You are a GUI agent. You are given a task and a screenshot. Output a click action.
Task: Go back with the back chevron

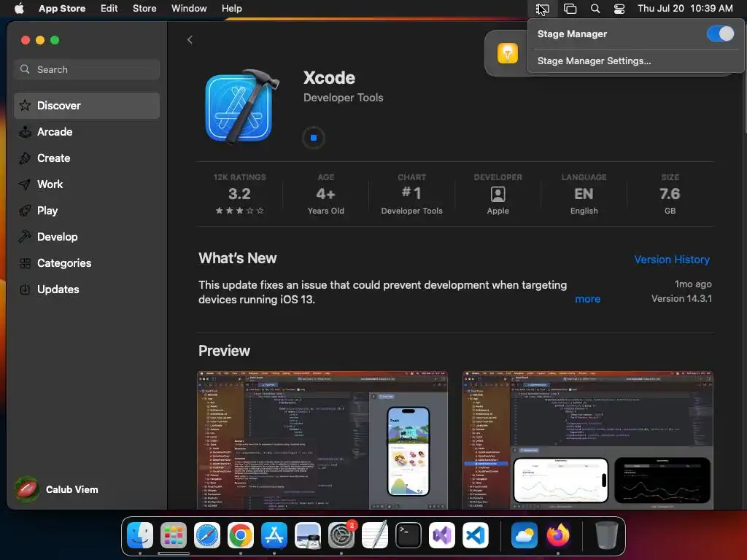190,39
